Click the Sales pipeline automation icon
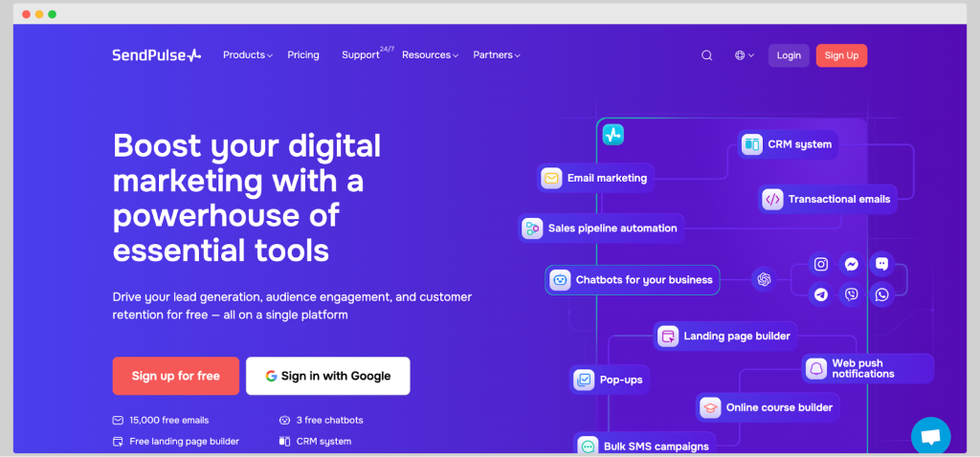This screenshot has height=457, width=980. (x=532, y=228)
